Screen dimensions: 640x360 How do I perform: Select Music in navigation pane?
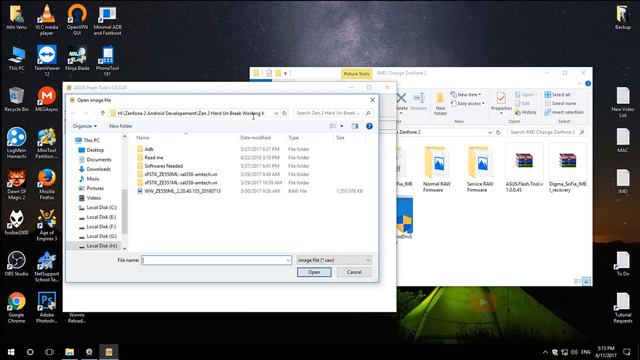[x=89, y=179]
